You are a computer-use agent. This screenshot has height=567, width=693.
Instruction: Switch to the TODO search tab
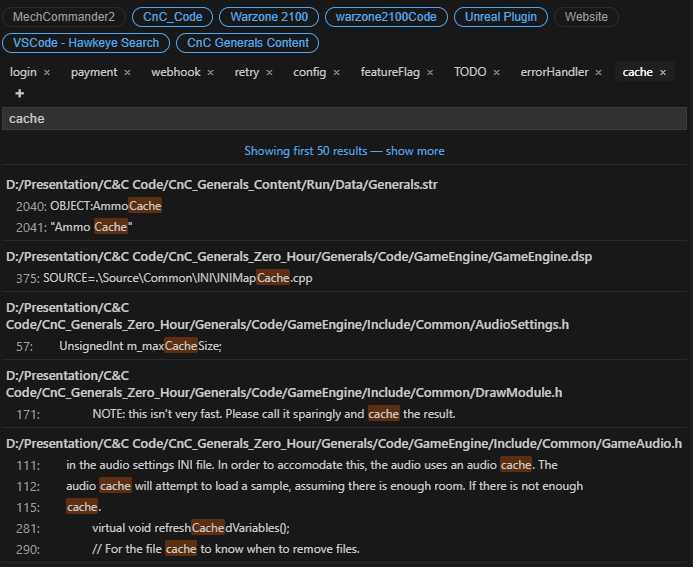[x=470, y=72]
